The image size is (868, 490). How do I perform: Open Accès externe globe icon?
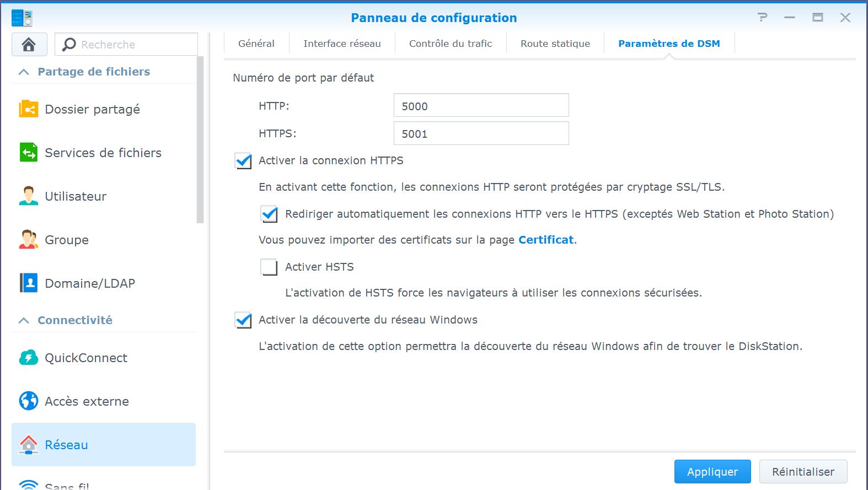(29, 401)
